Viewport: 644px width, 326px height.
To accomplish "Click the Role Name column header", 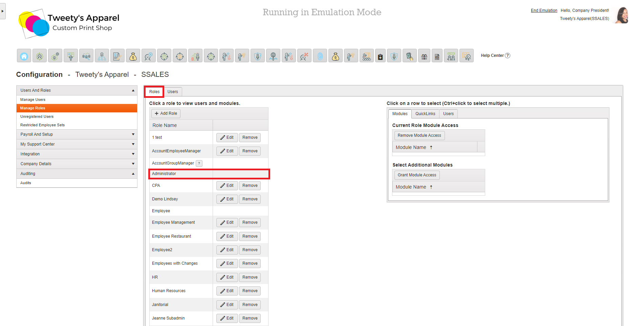I will tap(181, 125).
